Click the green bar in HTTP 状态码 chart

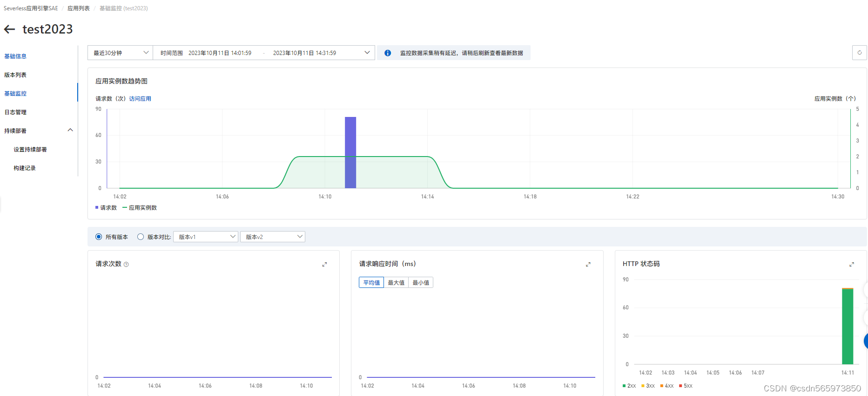[x=848, y=326]
